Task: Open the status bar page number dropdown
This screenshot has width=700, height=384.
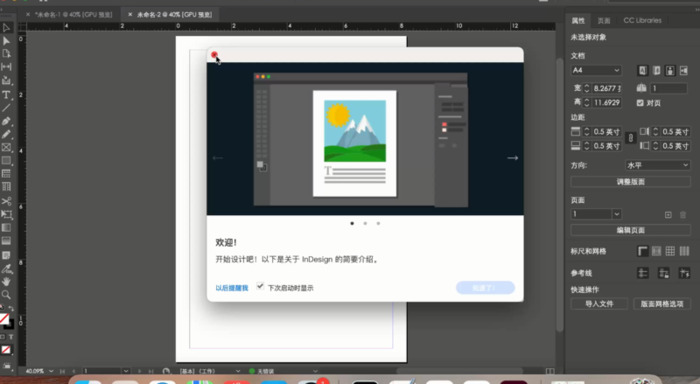Action: [126, 371]
